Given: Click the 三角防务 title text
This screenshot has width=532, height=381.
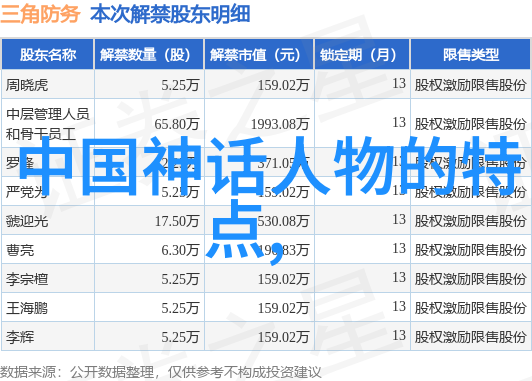Looking at the screenshot, I should (x=40, y=14).
